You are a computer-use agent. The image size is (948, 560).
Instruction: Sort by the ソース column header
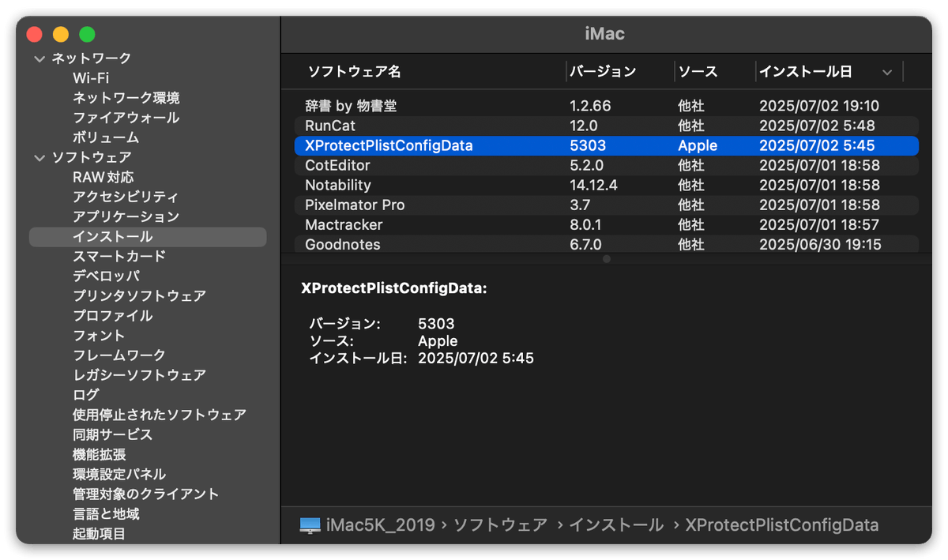coord(698,72)
